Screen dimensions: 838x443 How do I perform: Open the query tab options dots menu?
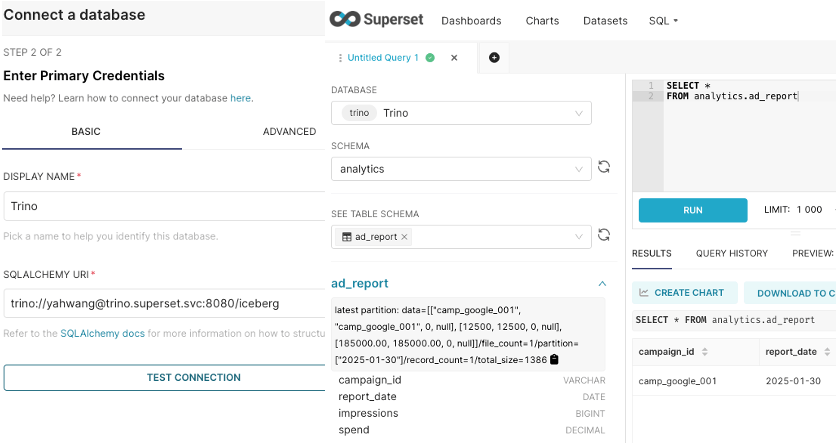[340, 58]
